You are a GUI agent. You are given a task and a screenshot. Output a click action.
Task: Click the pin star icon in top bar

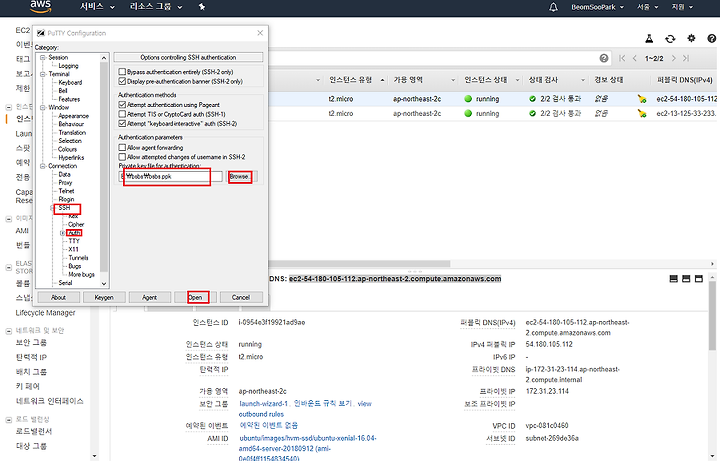tap(202, 7)
